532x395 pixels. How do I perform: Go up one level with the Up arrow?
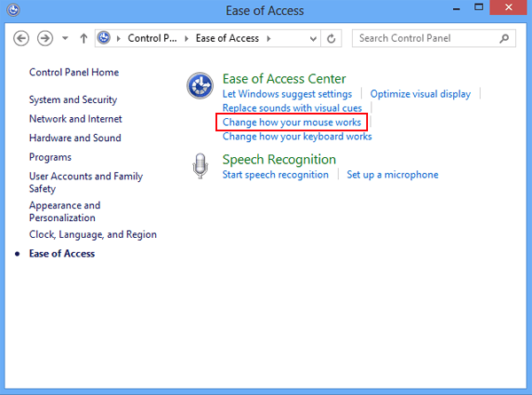point(83,38)
